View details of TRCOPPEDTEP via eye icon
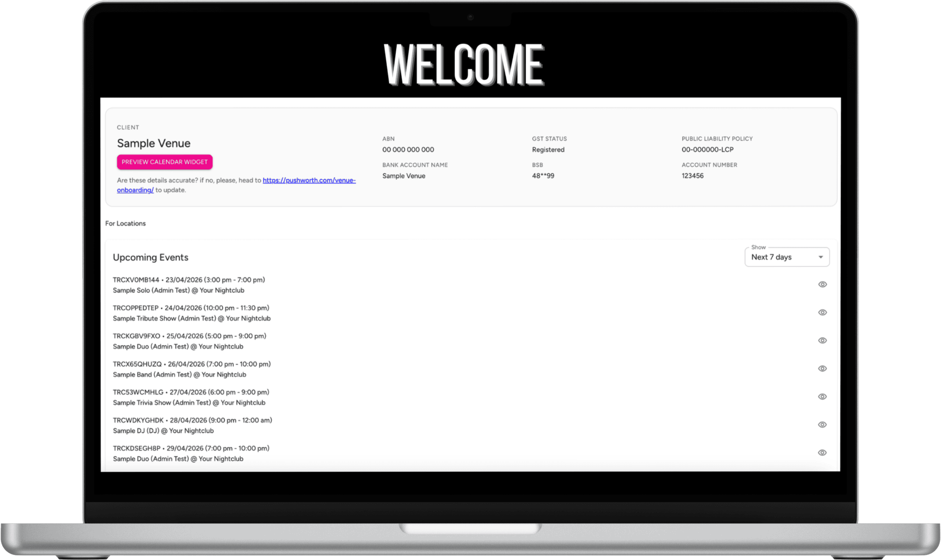 coord(822,312)
